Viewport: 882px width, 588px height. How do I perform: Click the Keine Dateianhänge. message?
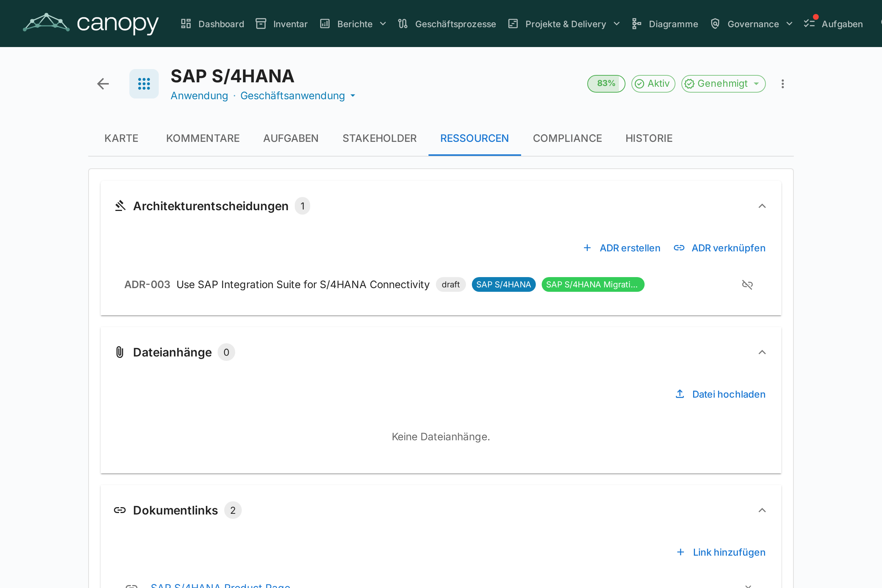[441, 437]
